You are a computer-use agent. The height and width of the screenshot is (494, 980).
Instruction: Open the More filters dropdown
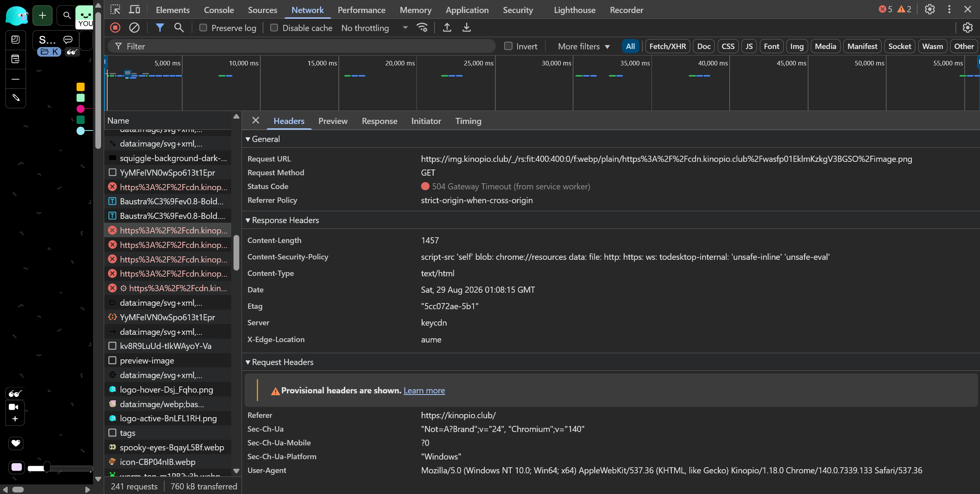tap(584, 46)
